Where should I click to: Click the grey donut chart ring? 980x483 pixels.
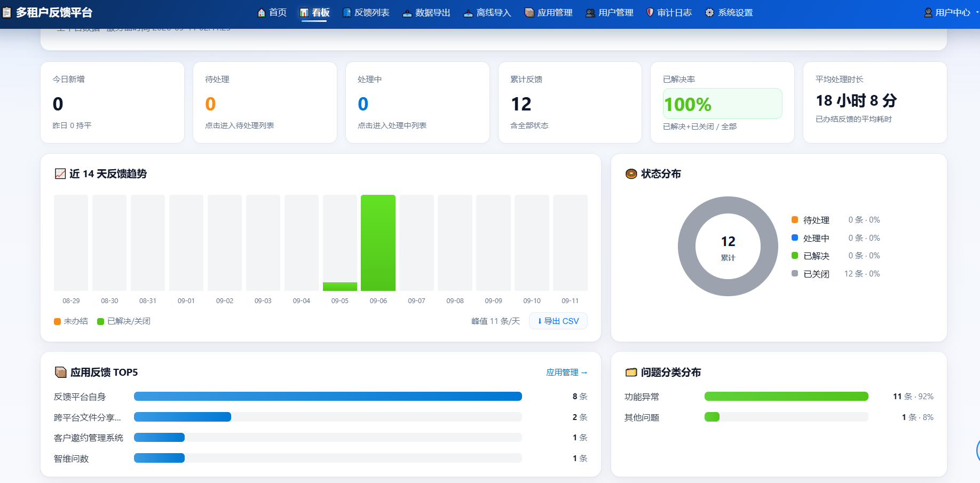pyautogui.click(x=687, y=247)
